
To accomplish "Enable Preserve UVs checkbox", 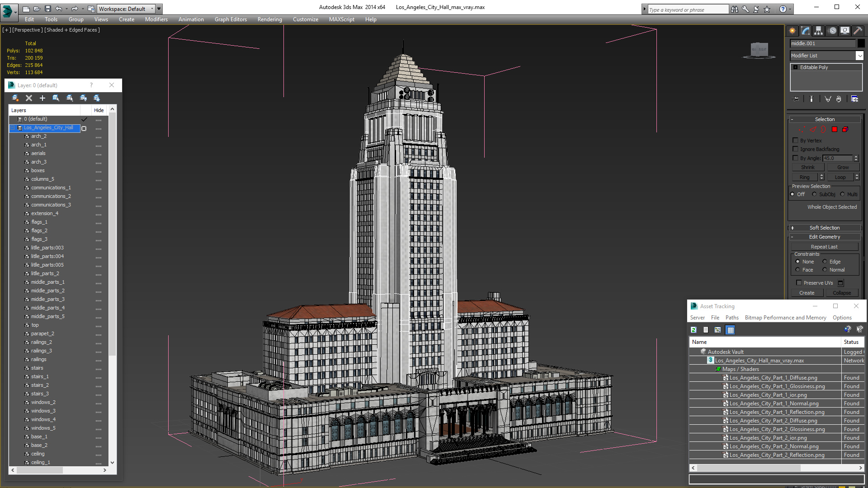I will [799, 283].
